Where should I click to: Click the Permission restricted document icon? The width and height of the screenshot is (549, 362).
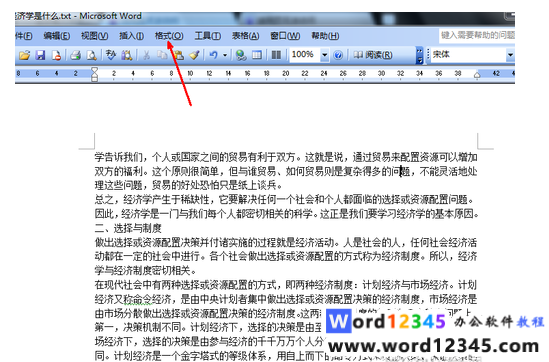click(56, 55)
